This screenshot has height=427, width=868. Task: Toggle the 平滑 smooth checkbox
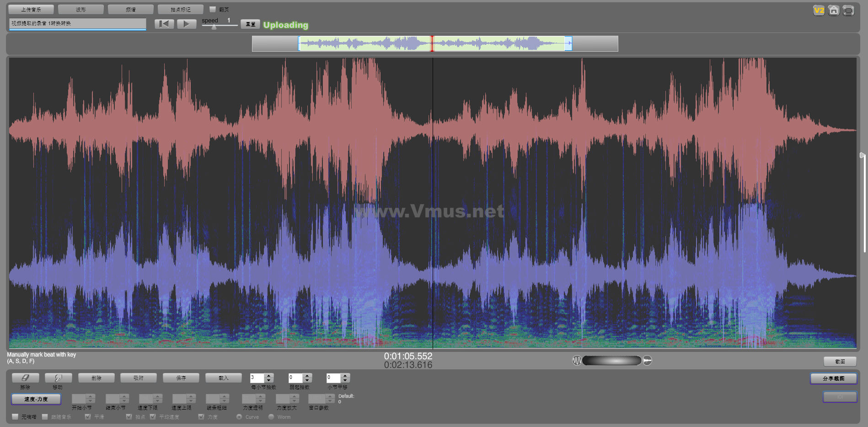pyautogui.click(x=88, y=416)
